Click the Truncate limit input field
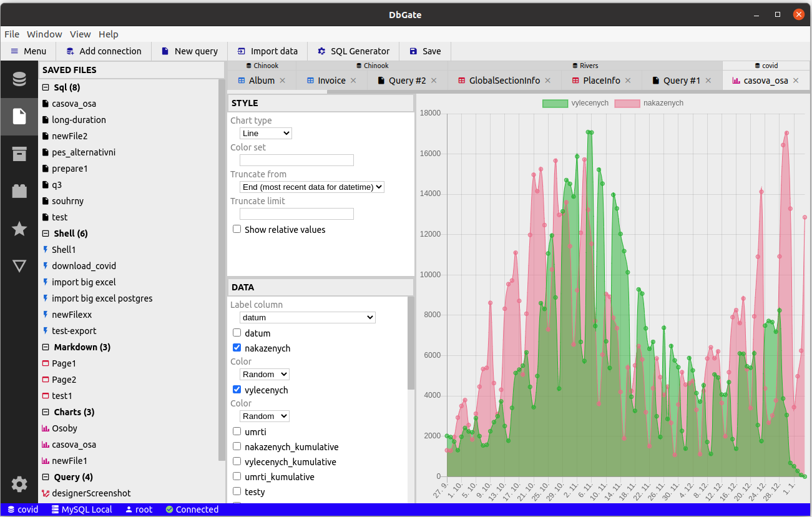 coord(296,214)
